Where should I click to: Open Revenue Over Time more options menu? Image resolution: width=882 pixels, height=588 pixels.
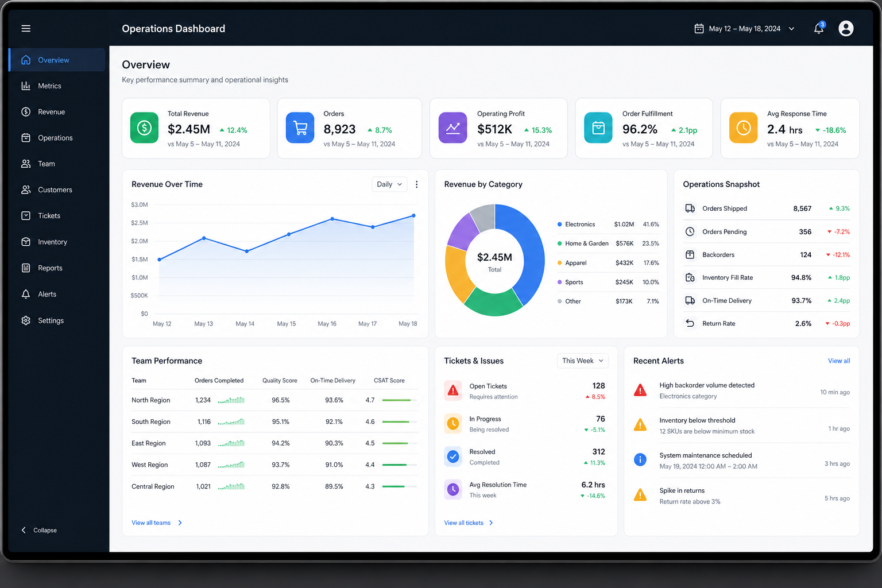(417, 184)
